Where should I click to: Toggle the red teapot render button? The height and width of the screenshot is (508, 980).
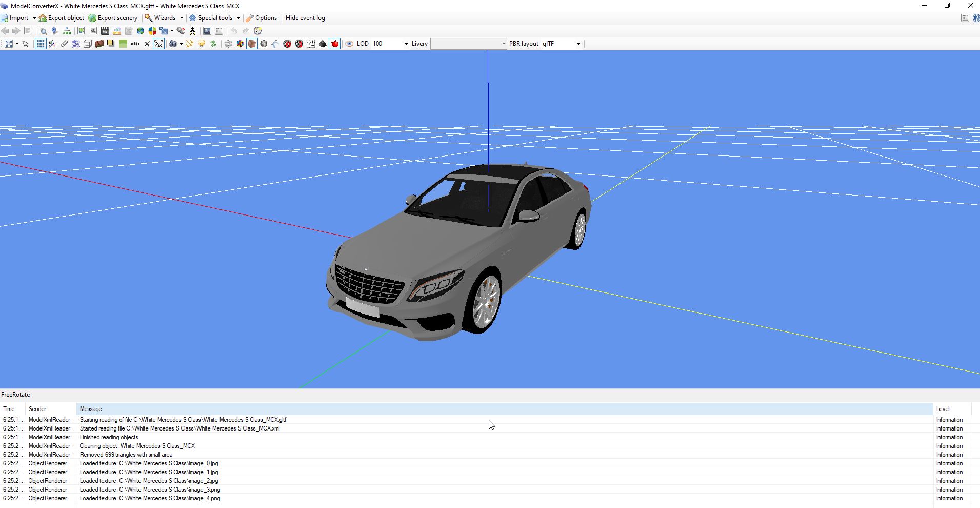pos(335,44)
